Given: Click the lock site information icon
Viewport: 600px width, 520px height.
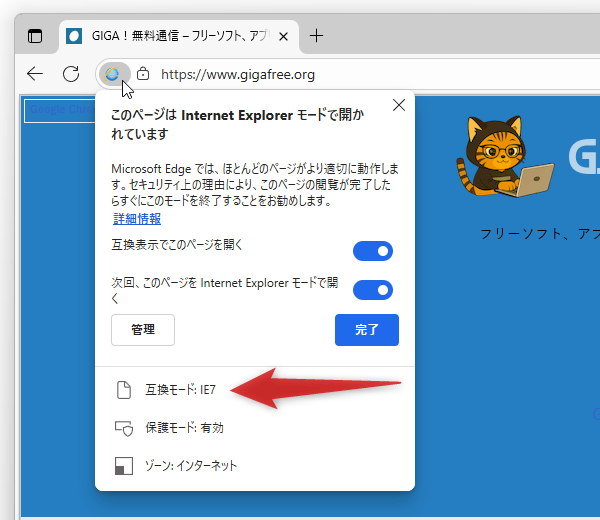Looking at the screenshot, I should 144,73.
